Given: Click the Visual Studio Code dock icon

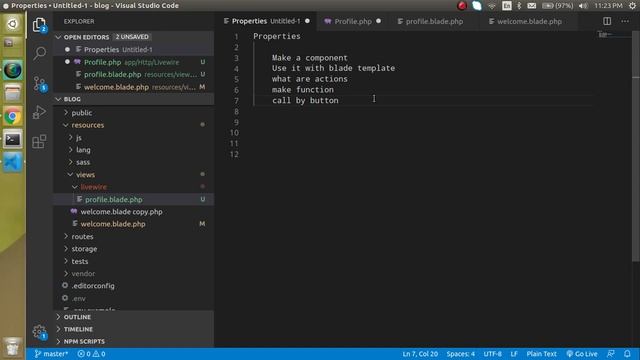Looking at the screenshot, I should coord(12,162).
